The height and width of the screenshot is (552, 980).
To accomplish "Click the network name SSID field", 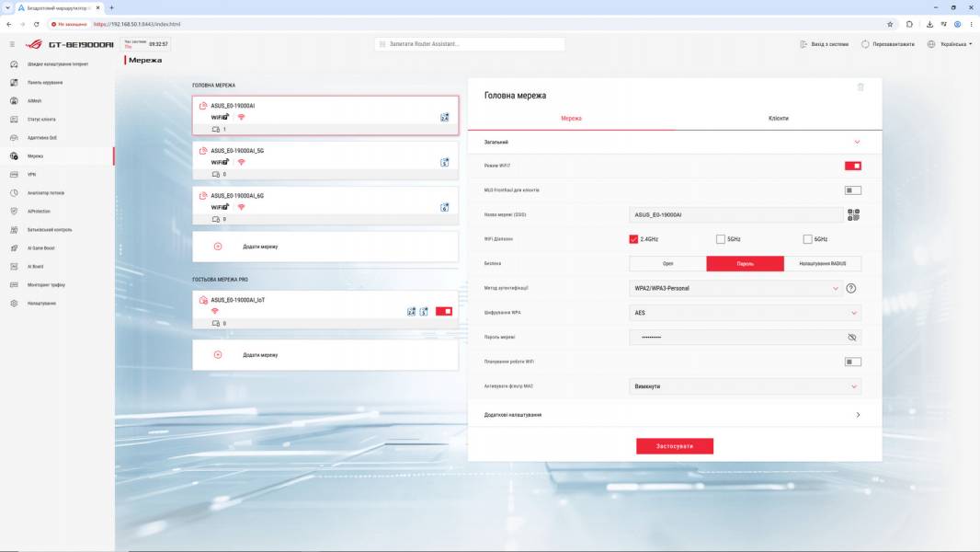I will click(736, 215).
